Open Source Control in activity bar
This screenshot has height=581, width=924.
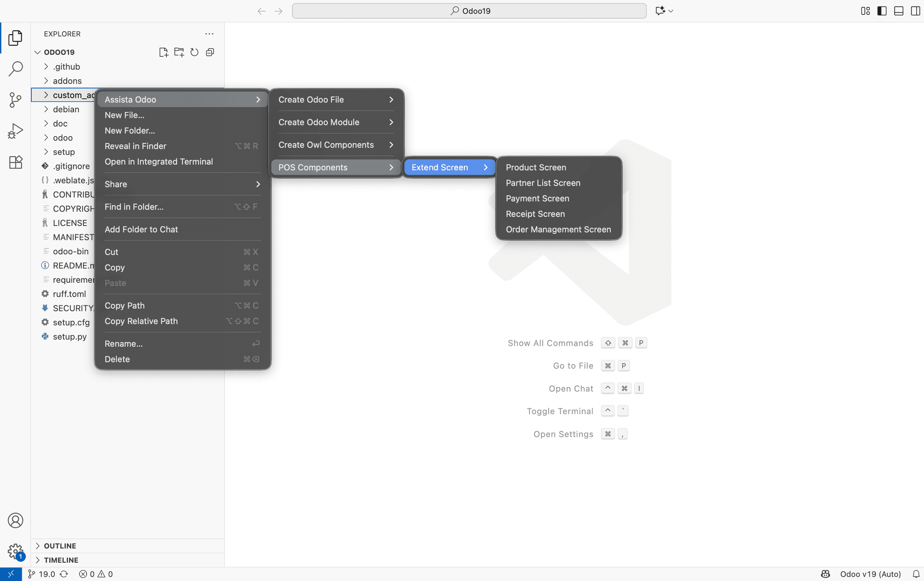pyautogui.click(x=15, y=100)
